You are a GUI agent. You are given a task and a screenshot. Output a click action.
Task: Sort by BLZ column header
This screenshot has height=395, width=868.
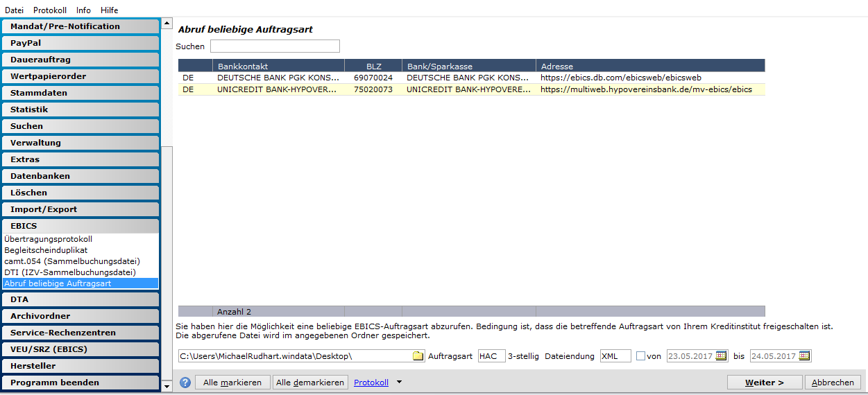(x=373, y=66)
